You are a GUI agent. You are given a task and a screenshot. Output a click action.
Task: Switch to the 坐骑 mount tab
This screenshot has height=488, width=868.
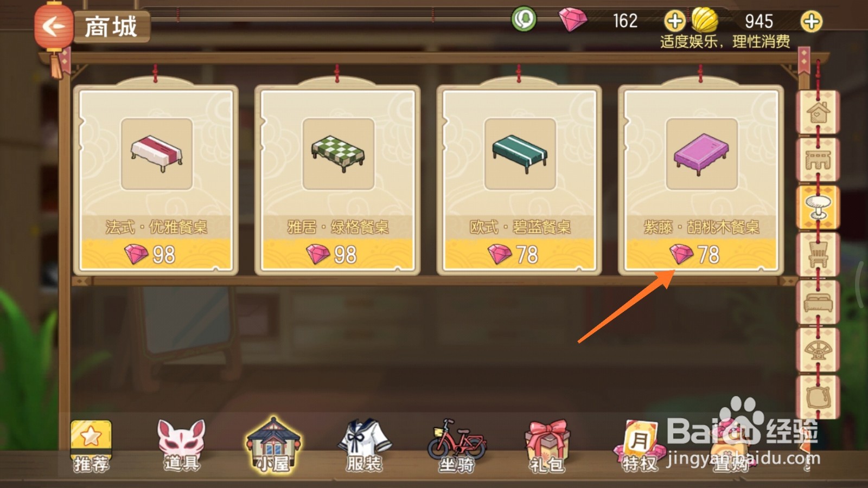point(456,446)
